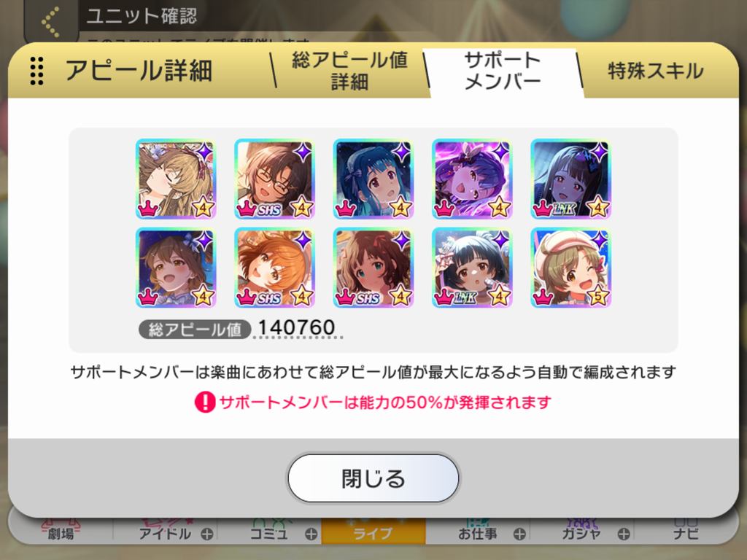Close the dialog with 閉じる button
The image size is (747, 560).
point(373,478)
